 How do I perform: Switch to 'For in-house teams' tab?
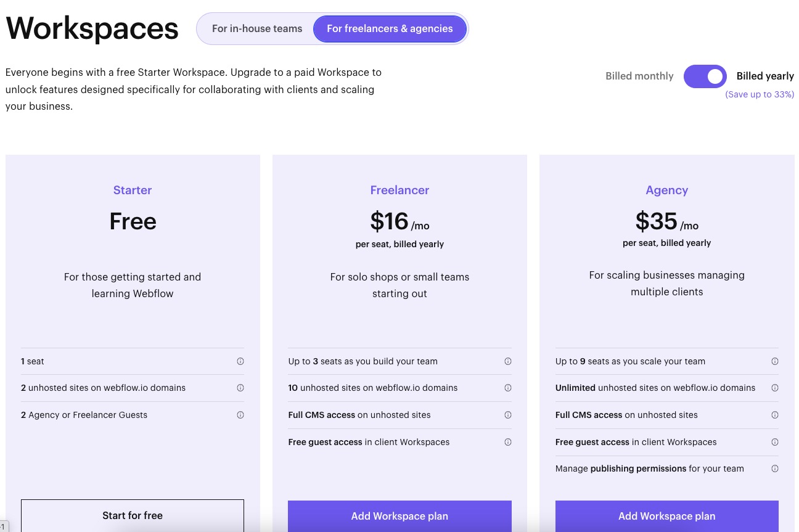[257, 29]
